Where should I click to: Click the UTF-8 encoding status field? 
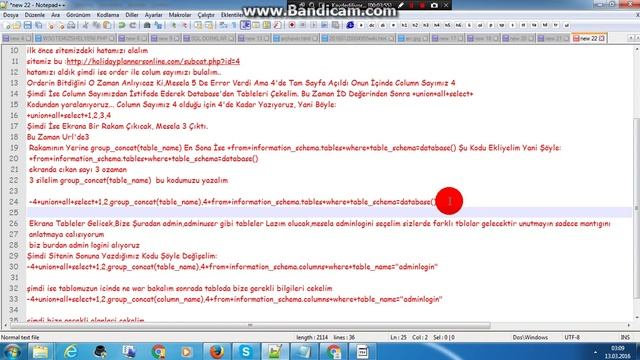click(572, 338)
